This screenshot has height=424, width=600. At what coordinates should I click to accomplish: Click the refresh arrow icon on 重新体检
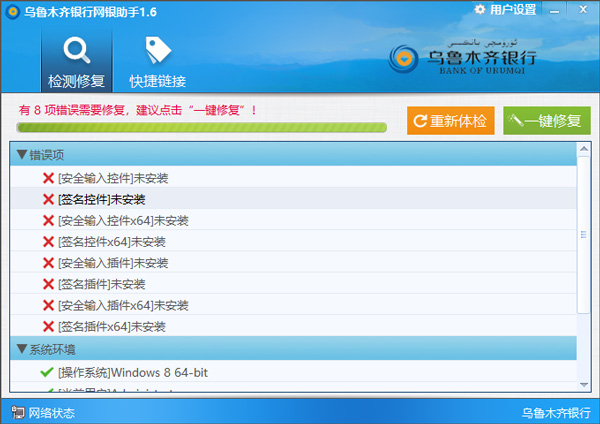click(x=420, y=121)
